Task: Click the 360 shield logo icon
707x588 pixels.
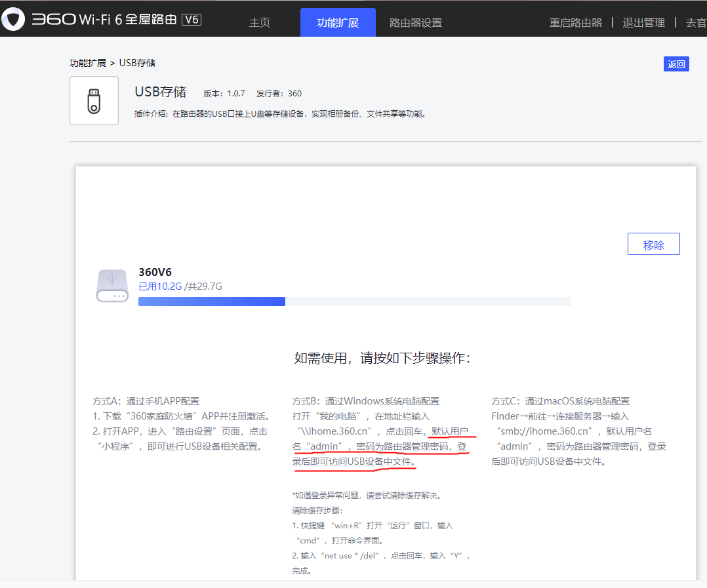Action: (13, 19)
